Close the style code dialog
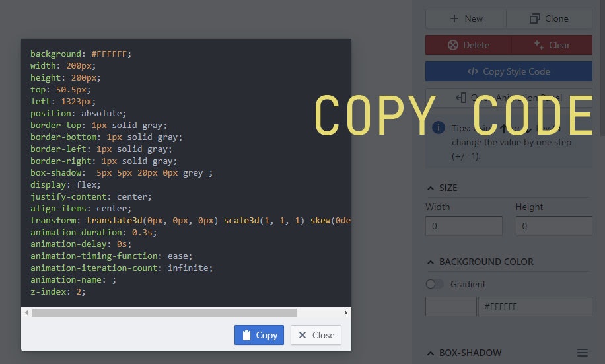 click(x=316, y=335)
